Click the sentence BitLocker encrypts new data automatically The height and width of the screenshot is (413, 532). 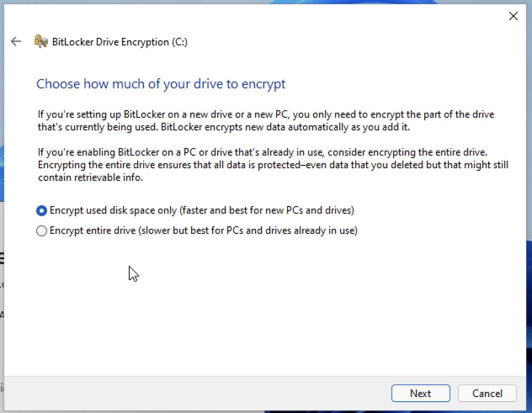pos(285,127)
